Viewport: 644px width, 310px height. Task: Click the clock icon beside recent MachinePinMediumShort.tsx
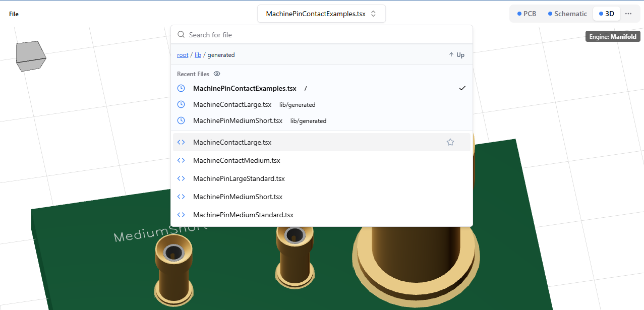pyautogui.click(x=182, y=120)
